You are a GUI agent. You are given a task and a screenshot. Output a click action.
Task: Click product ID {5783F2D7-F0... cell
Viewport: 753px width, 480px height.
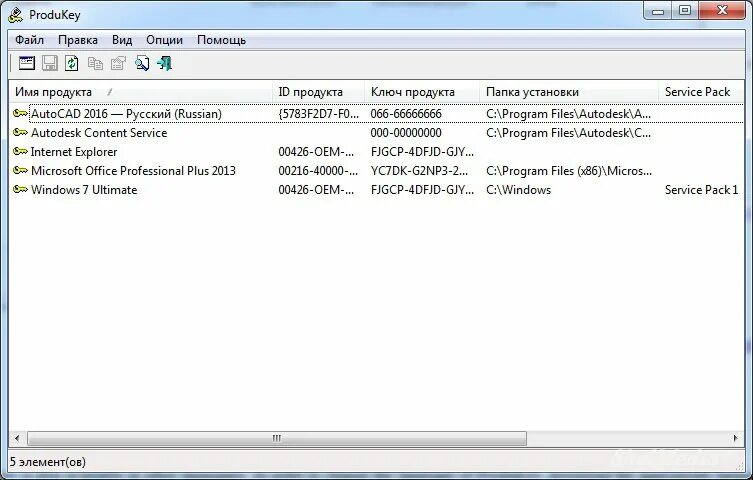click(318, 114)
